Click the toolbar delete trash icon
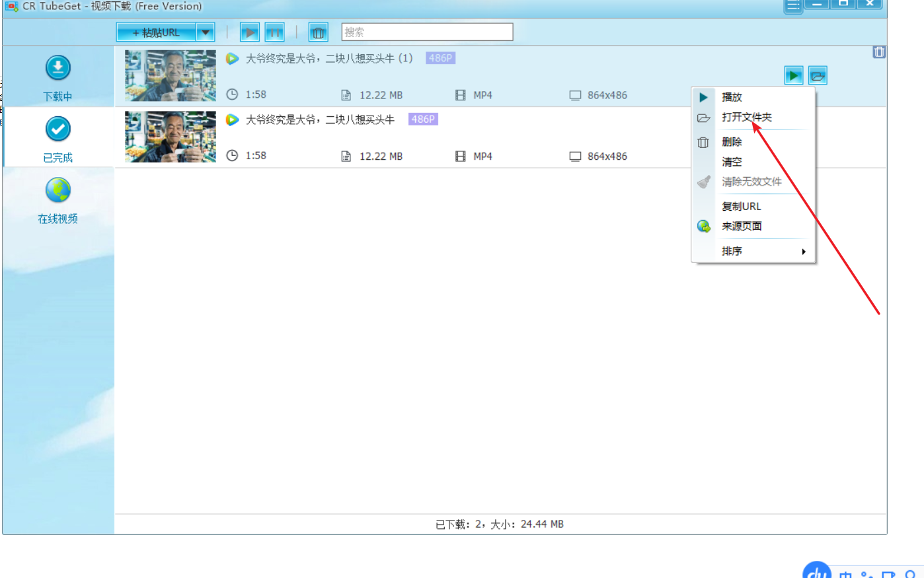 [319, 32]
